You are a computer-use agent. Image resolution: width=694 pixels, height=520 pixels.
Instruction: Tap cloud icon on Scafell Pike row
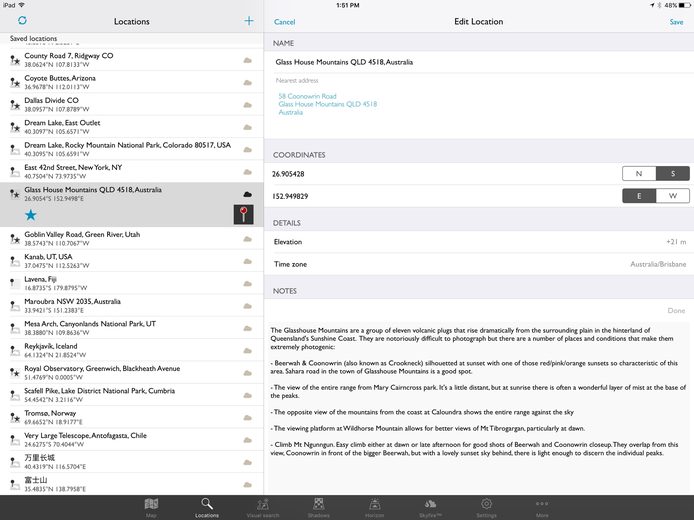coord(247,395)
